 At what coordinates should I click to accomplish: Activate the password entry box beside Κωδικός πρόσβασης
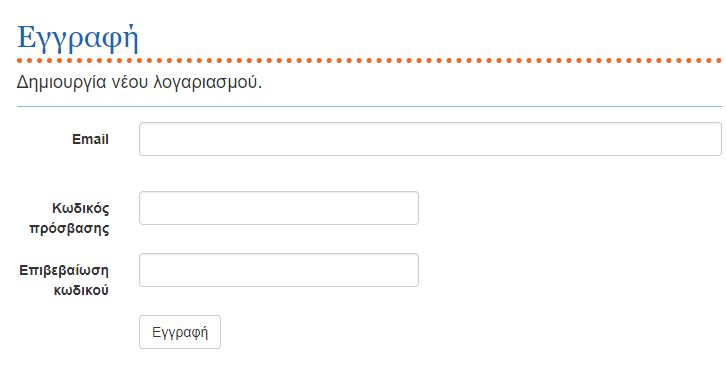click(x=279, y=208)
